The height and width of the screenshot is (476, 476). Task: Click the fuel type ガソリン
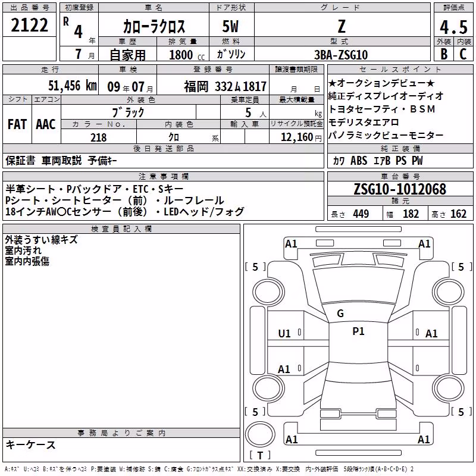click(231, 54)
